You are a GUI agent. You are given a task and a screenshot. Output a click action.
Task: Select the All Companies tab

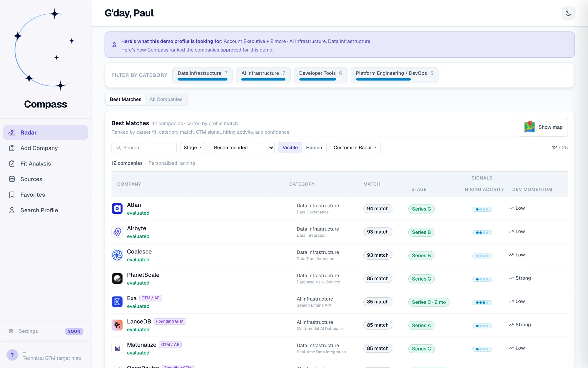[166, 99]
